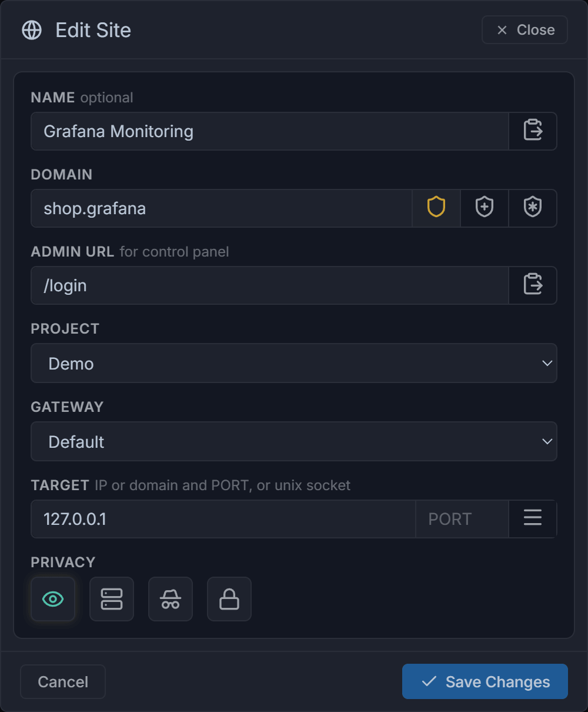Select the incognito spy privacy option
The height and width of the screenshot is (712, 588).
tap(171, 599)
